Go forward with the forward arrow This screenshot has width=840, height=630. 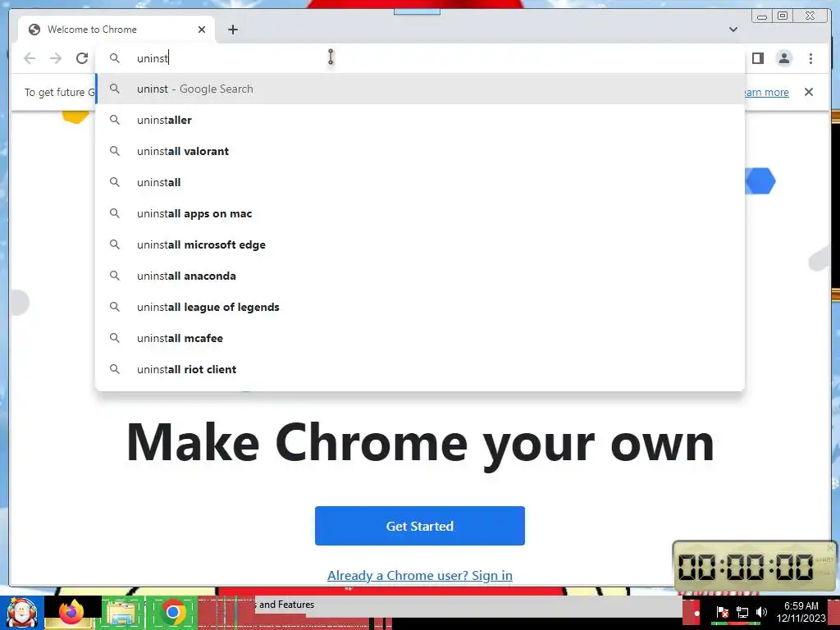click(x=56, y=58)
